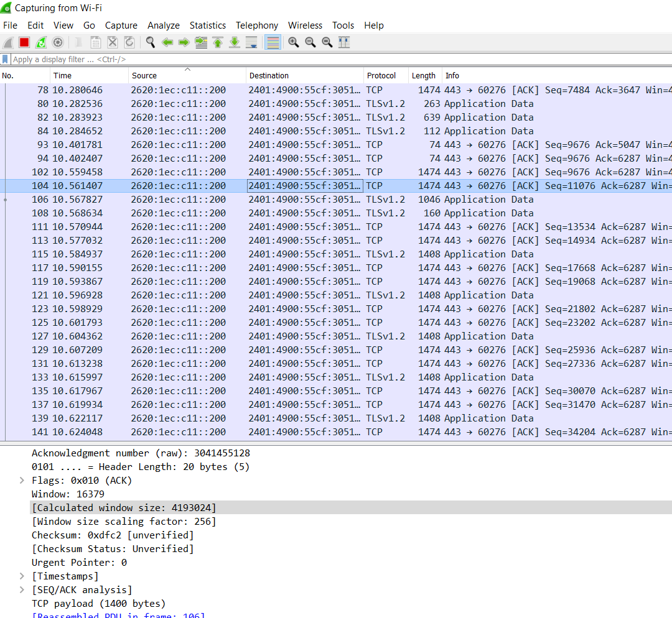
Task: Open the Statistics menu
Action: [208, 25]
